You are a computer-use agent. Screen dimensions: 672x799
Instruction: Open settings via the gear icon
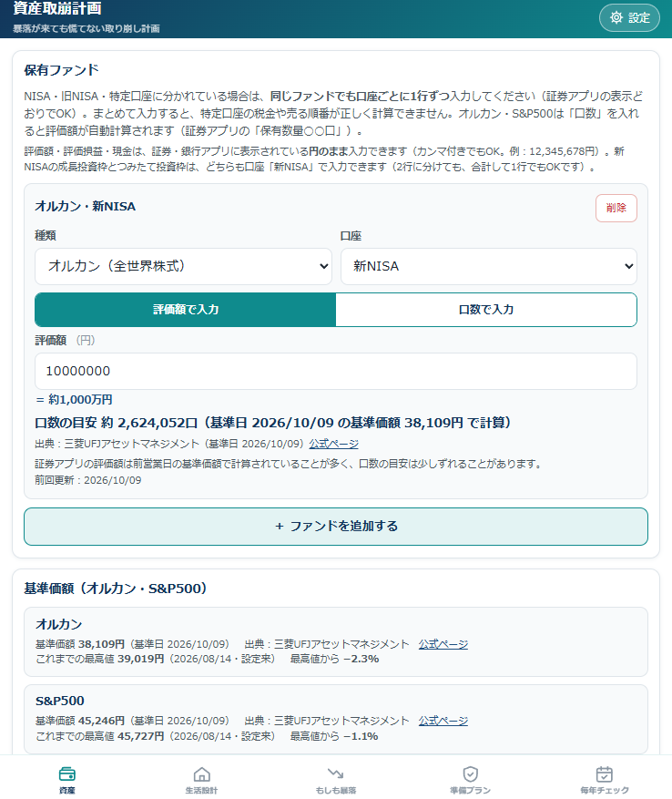tap(616, 18)
